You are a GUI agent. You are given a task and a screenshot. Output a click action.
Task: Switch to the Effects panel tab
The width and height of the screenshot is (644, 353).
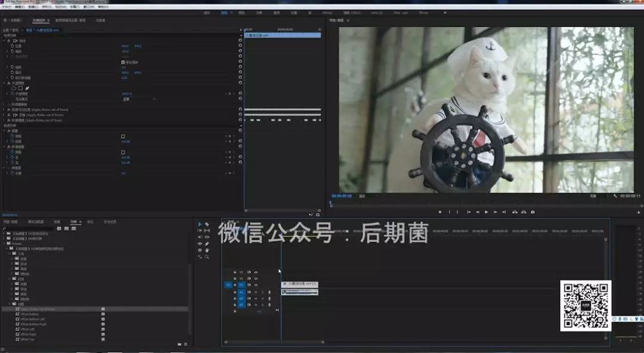click(x=75, y=221)
